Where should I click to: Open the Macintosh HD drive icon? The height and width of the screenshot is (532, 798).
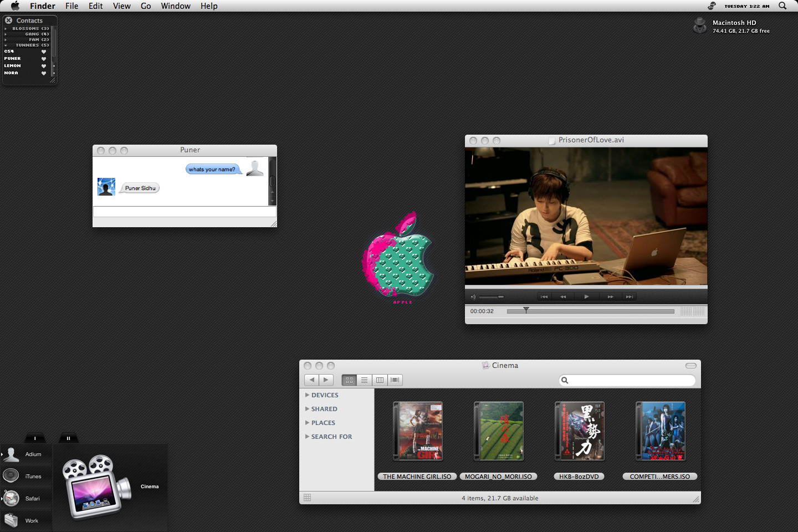[x=700, y=25]
